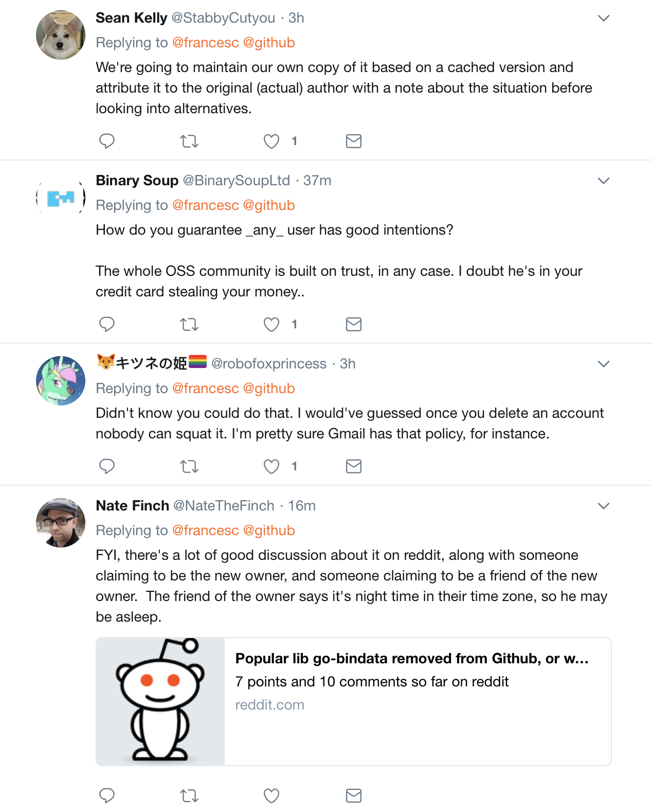The height and width of the screenshot is (812, 652).
Task: Reply to robofoxprincess's tweet
Action: pyautogui.click(x=106, y=466)
